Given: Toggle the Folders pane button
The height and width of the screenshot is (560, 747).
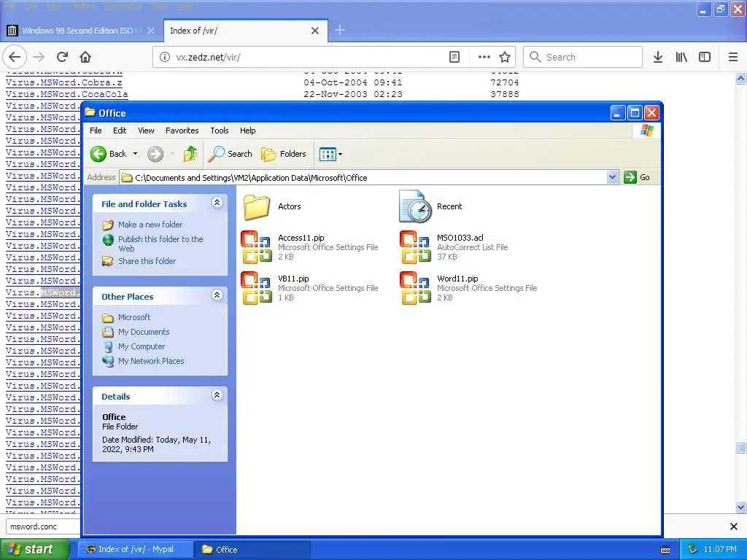Looking at the screenshot, I should point(284,154).
